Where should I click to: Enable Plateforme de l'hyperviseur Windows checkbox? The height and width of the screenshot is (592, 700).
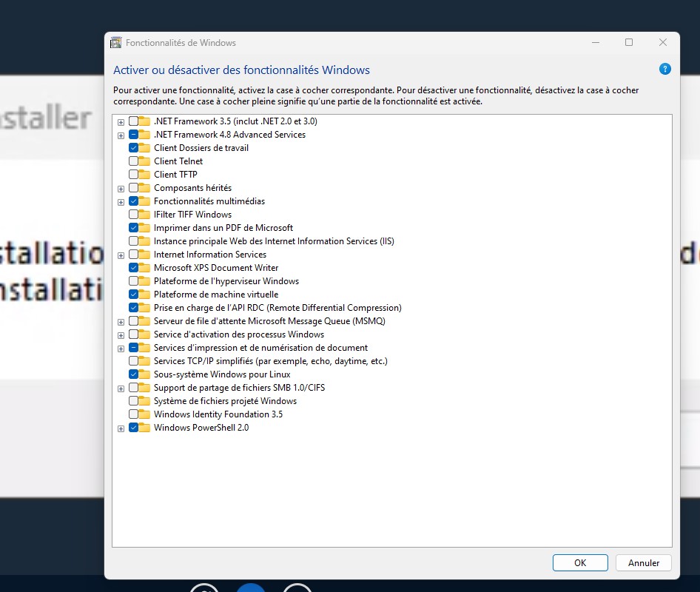(x=133, y=280)
